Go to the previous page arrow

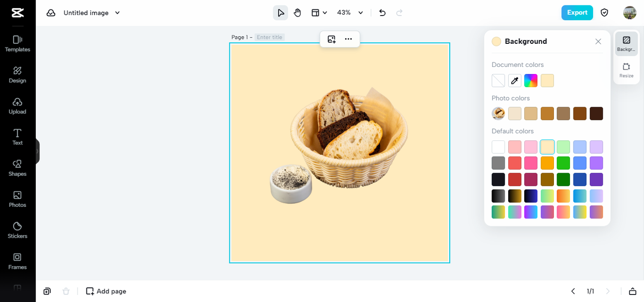[573, 291]
